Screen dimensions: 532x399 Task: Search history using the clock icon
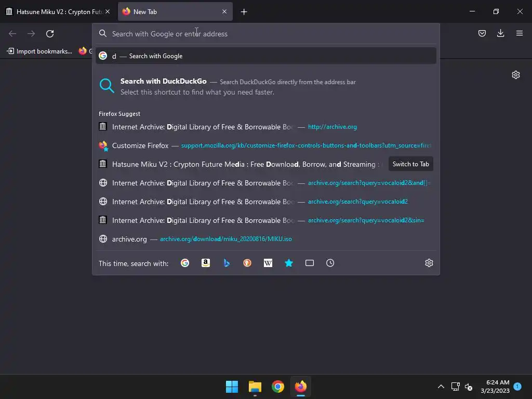pos(330,263)
